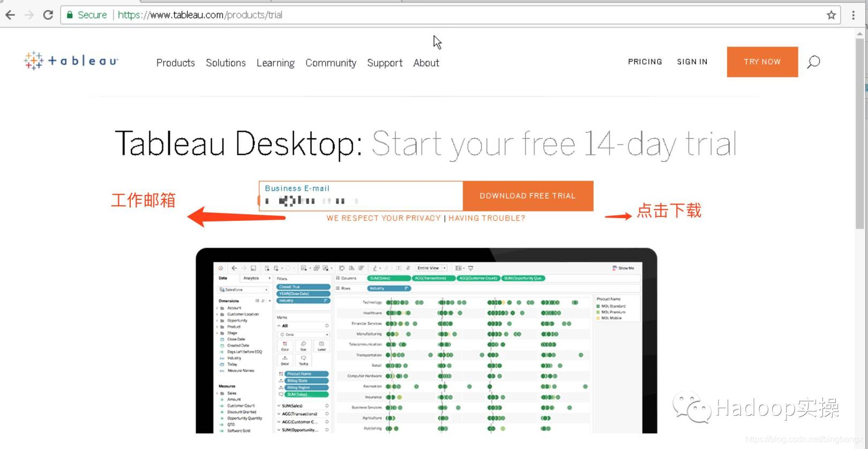This screenshot has height=449, width=868.
Task: Open the Support menu
Action: 385,63
